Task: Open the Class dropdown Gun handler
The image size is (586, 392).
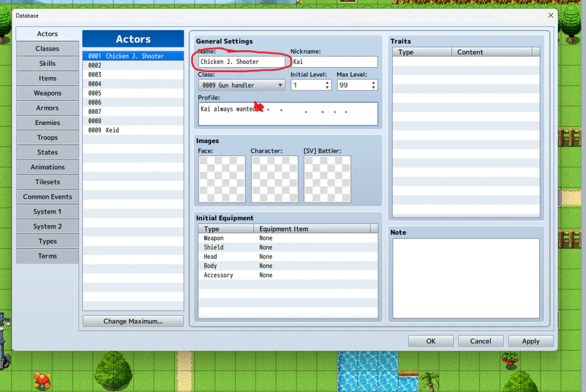Action: (x=242, y=85)
